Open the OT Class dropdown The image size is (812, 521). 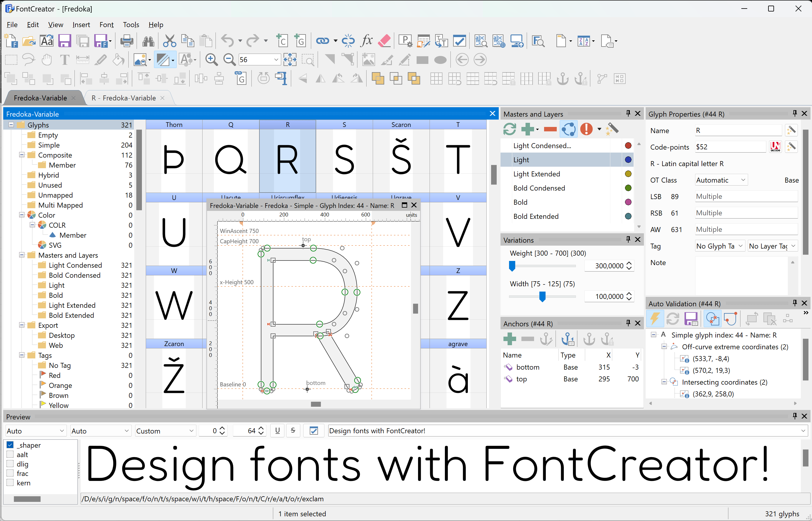(720, 180)
